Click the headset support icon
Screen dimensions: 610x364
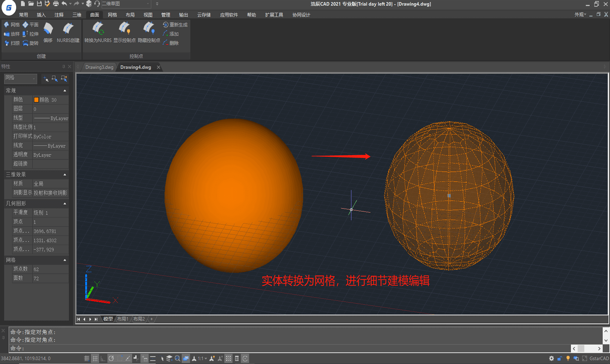pos(97,4)
